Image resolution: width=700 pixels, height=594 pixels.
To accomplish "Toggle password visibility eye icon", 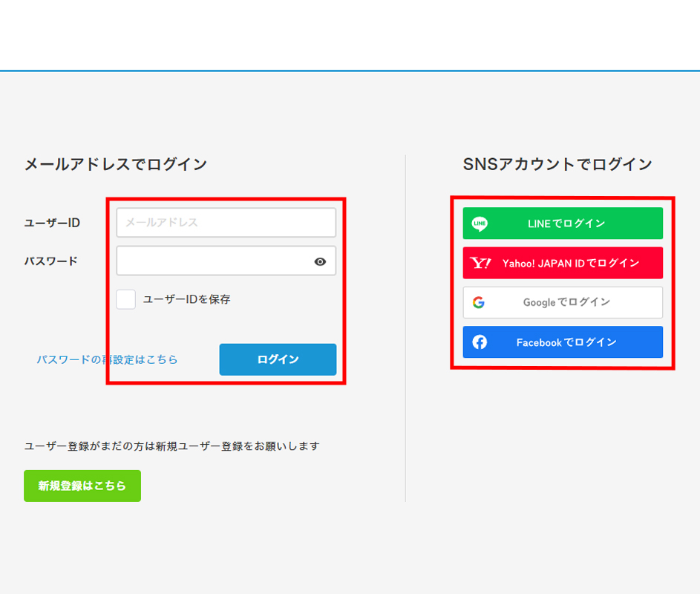I will tap(320, 261).
